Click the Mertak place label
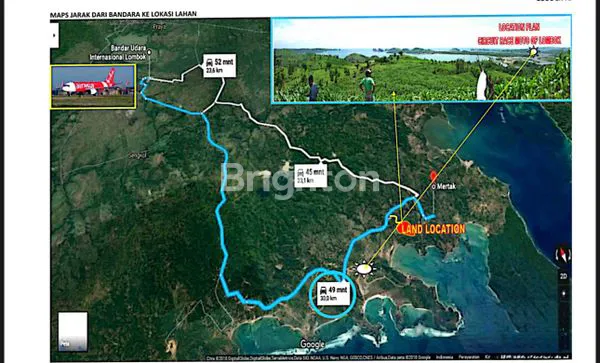Viewport: 600px width, 363px height. pyautogui.click(x=446, y=187)
